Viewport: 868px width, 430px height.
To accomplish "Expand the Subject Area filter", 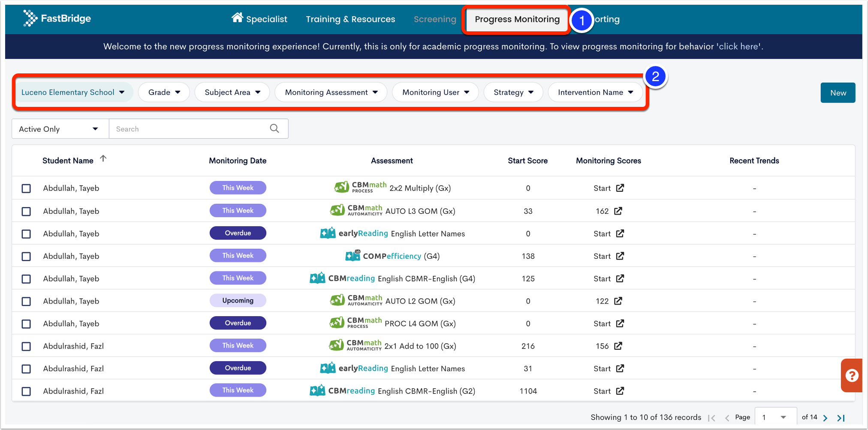I will (x=232, y=92).
